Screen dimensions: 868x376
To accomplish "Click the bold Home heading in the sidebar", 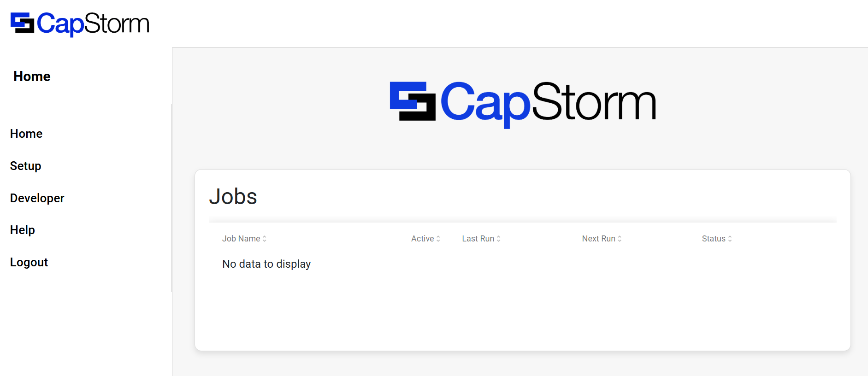I will coord(32,76).
